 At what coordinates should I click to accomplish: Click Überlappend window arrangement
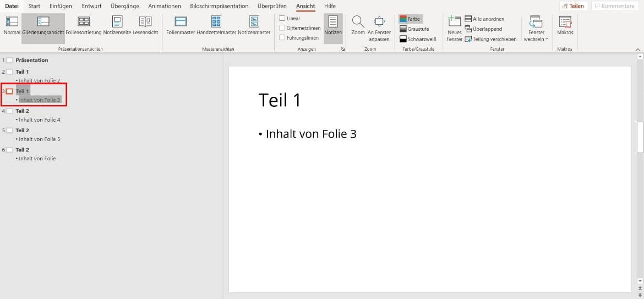coord(483,29)
